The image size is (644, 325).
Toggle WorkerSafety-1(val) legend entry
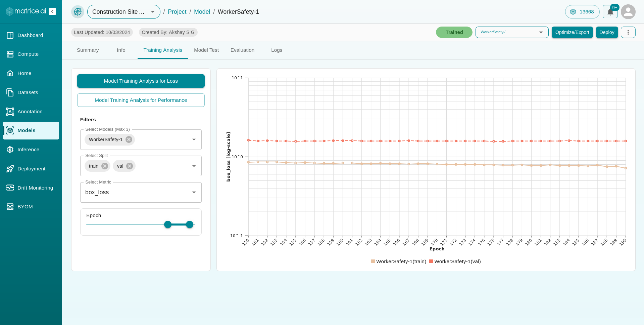(x=455, y=261)
